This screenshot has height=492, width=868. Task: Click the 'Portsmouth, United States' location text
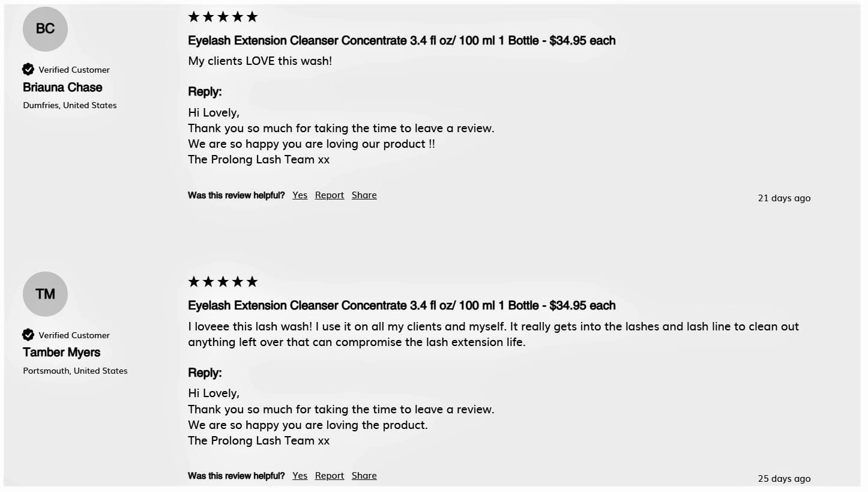(75, 371)
